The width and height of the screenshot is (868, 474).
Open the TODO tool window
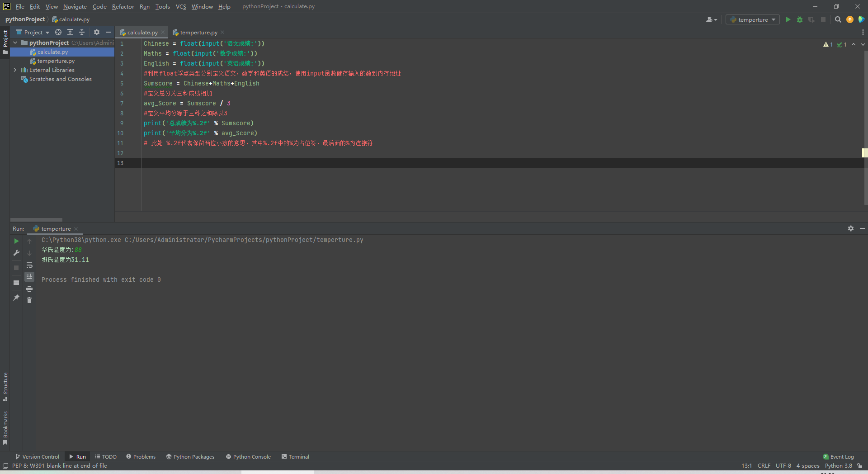pyautogui.click(x=106, y=456)
